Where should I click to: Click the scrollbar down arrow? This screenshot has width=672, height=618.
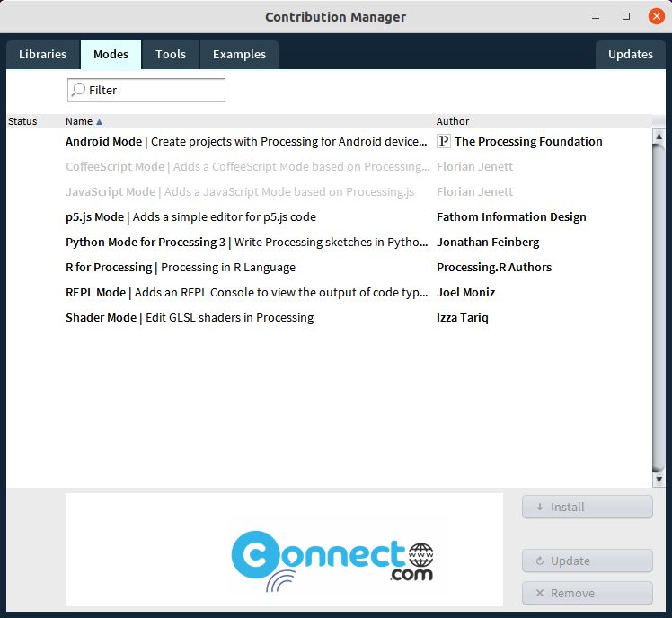659,480
